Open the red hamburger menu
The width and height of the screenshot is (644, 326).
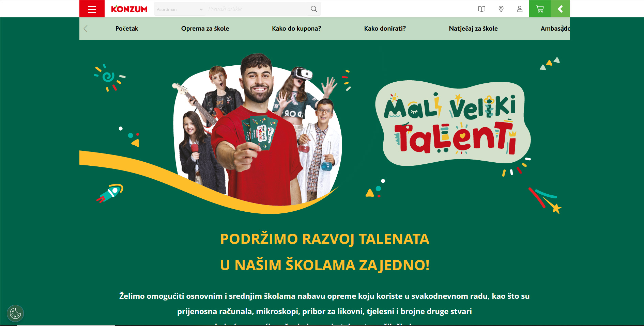tap(92, 9)
